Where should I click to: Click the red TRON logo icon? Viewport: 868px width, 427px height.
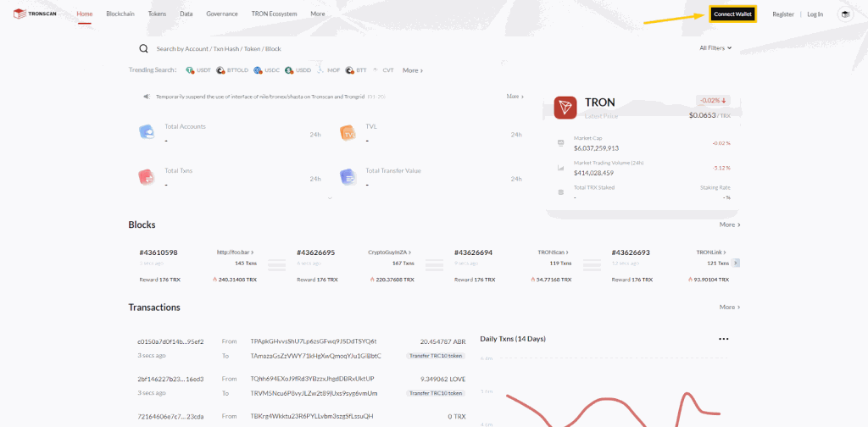(x=565, y=108)
